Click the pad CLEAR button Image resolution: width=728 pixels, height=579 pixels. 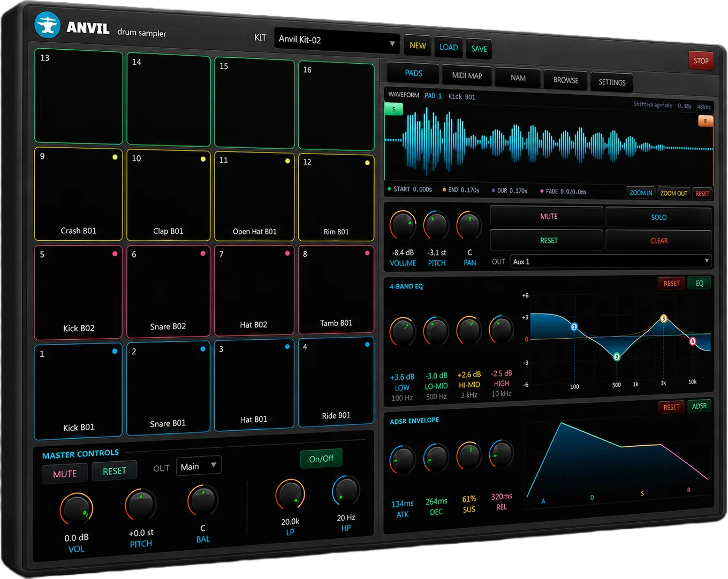pos(658,241)
